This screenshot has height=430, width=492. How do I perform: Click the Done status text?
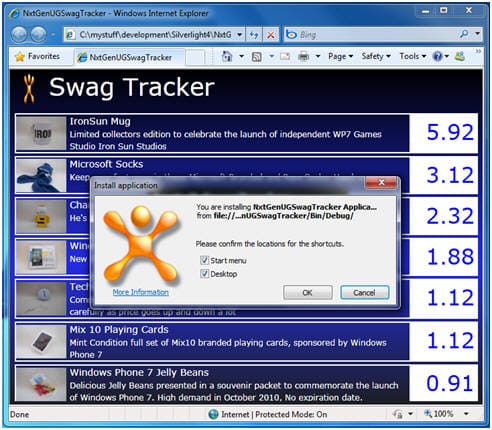[x=19, y=415]
